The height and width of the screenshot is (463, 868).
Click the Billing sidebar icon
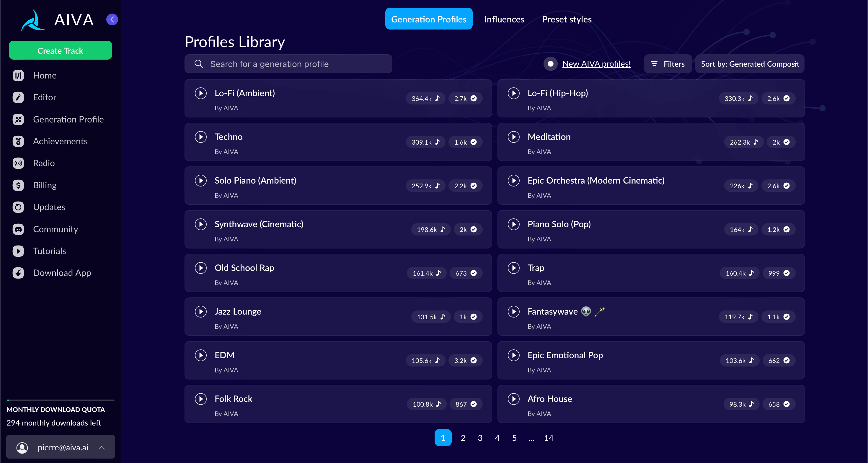point(18,185)
